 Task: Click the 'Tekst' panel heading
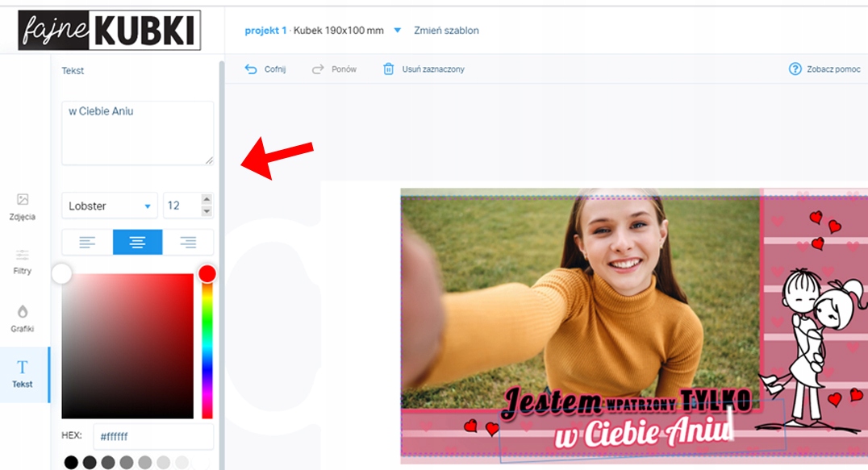73,71
